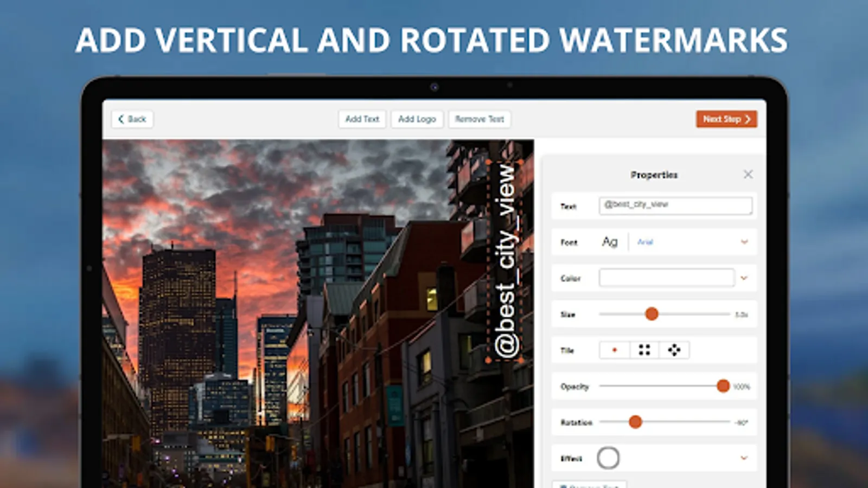Click the Next Step arrow button
The image size is (868, 488).
726,119
